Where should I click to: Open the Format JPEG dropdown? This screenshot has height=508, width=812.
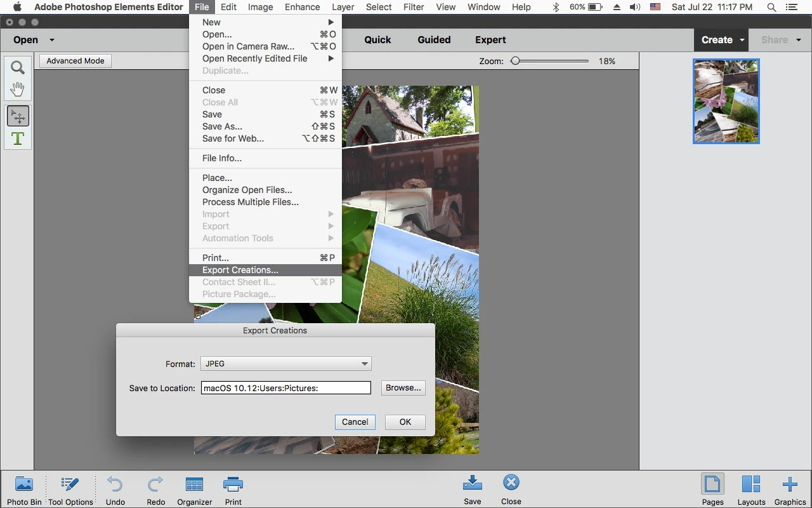point(286,364)
